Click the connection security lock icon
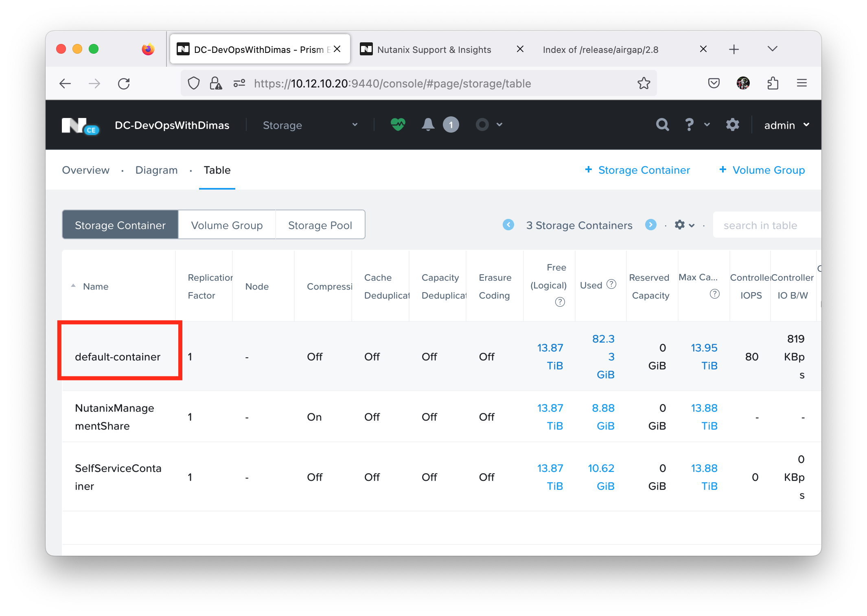This screenshot has width=867, height=616. coord(216,83)
